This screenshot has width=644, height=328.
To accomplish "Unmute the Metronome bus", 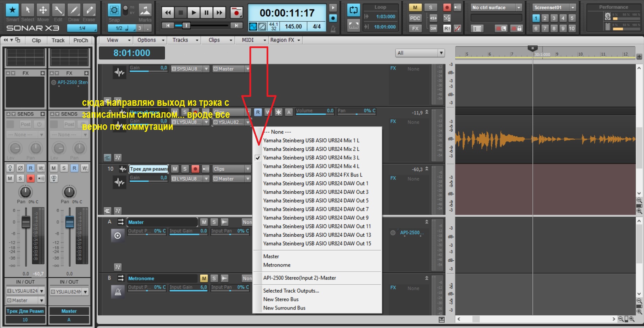I will [204, 279].
